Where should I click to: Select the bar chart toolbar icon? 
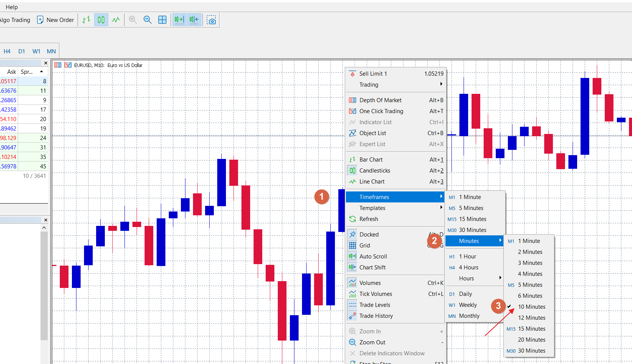[86, 20]
